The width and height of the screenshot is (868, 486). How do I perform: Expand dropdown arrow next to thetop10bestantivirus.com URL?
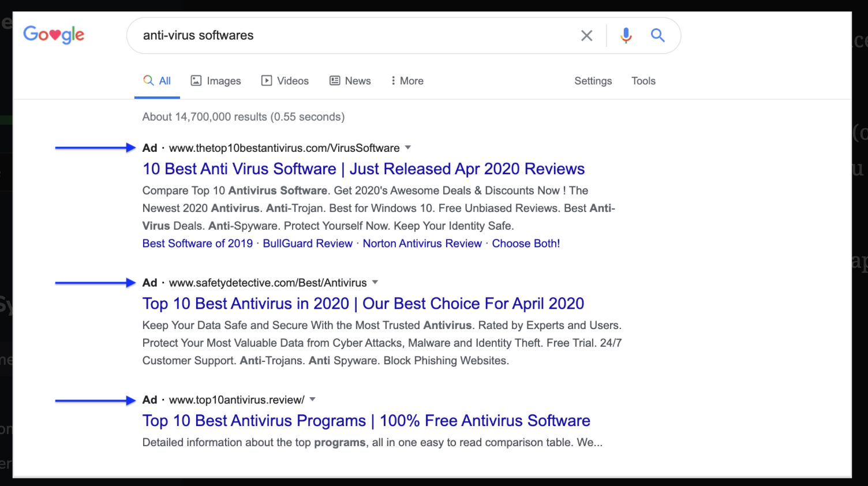click(x=408, y=147)
